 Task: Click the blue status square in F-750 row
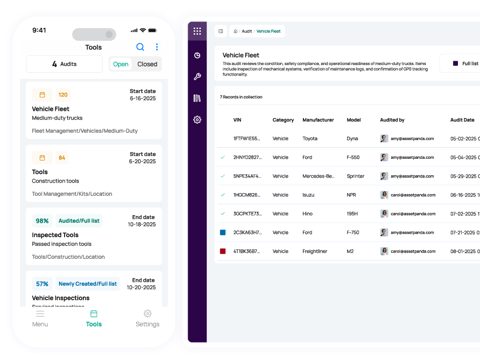[x=223, y=232]
